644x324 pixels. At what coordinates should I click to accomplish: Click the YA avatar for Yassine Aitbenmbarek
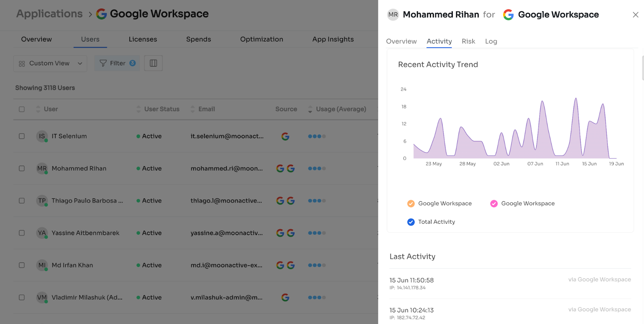click(x=42, y=233)
